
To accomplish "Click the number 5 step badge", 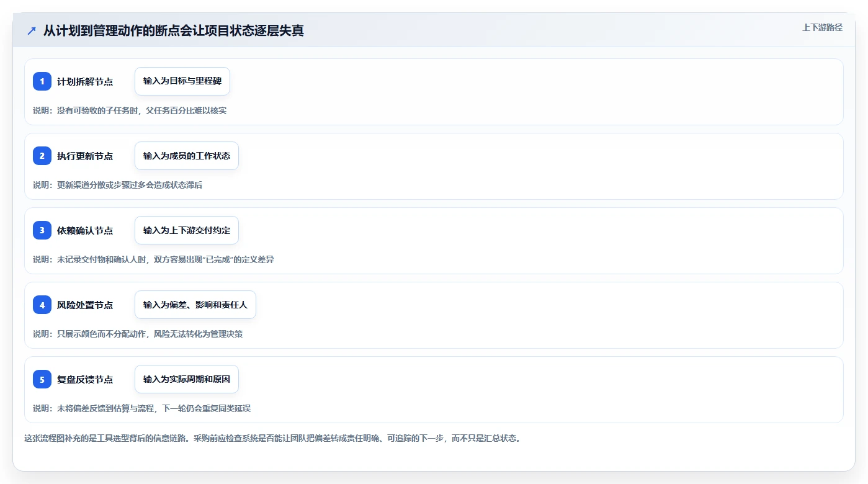I will point(42,379).
